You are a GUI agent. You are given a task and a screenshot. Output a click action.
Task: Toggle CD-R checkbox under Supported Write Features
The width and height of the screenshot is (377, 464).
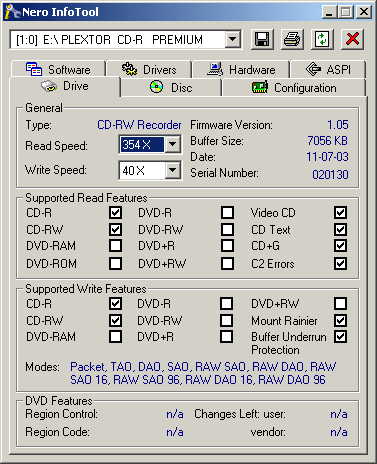click(x=115, y=303)
